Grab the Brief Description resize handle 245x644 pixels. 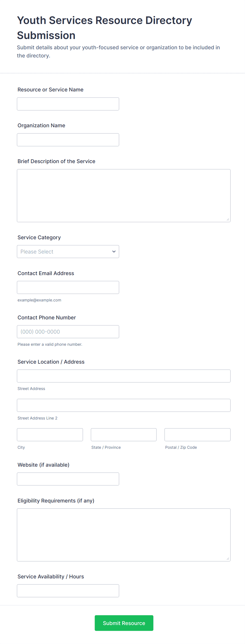pyautogui.click(x=228, y=219)
